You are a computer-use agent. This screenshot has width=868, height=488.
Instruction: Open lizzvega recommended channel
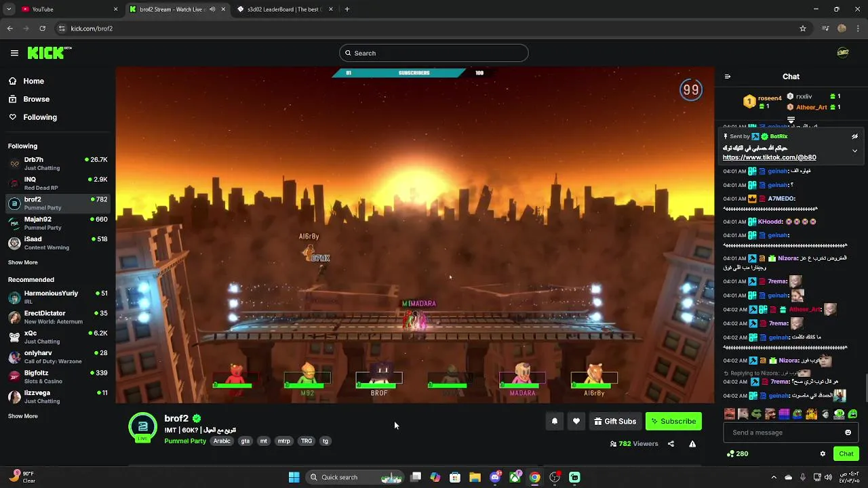58,396
